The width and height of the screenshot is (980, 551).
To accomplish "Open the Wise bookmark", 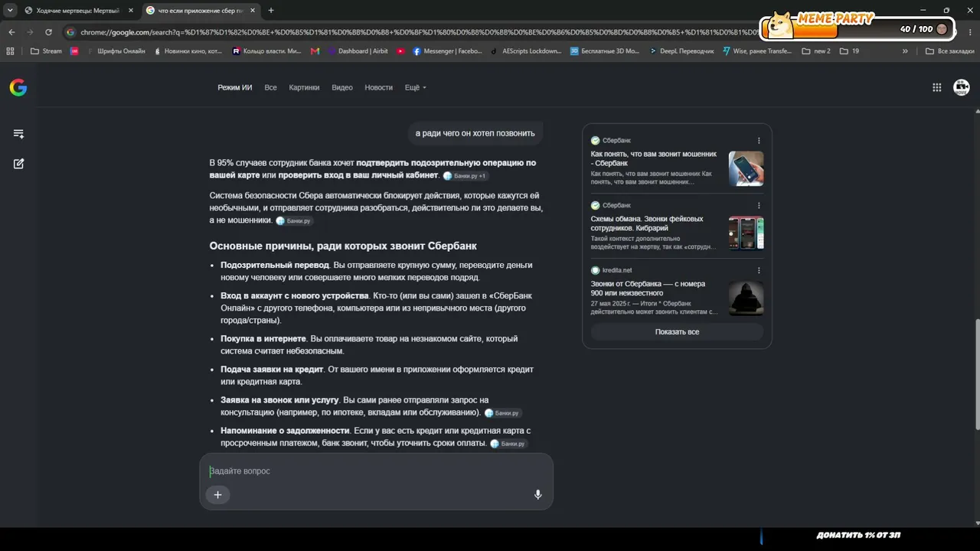I will (757, 51).
